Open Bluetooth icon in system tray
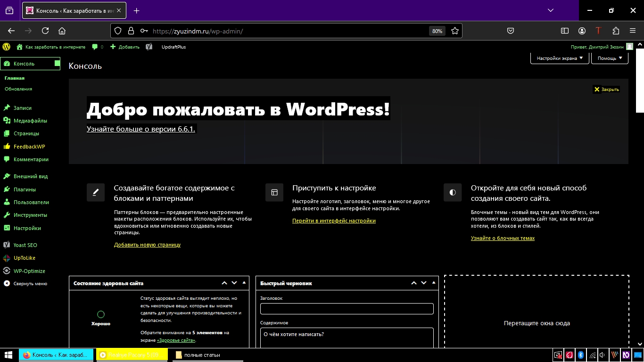This screenshot has height=362, width=644. [581, 355]
